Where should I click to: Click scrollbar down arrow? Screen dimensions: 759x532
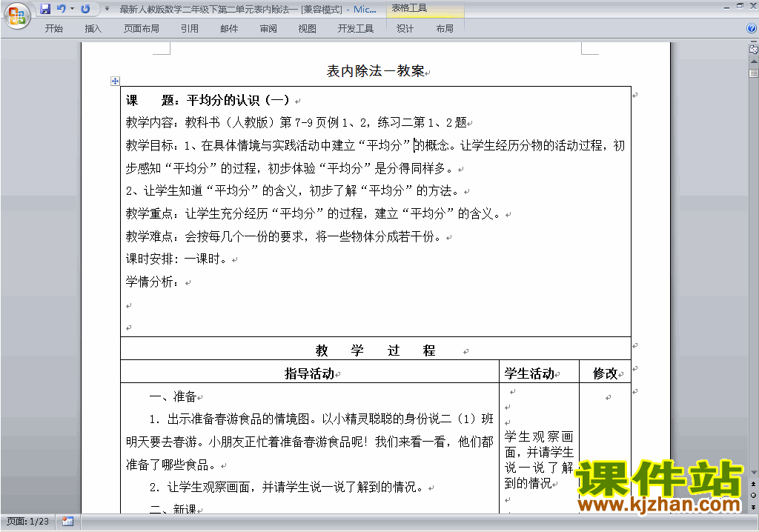(754, 473)
